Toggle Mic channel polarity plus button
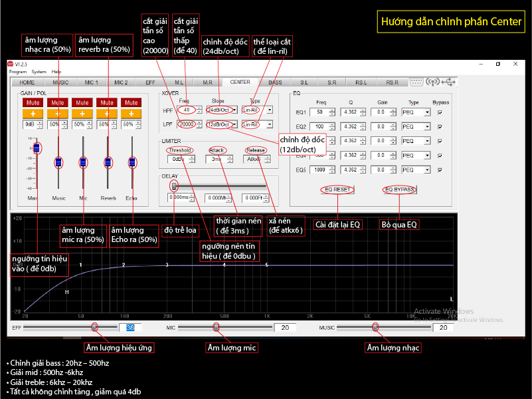 pos(82,114)
